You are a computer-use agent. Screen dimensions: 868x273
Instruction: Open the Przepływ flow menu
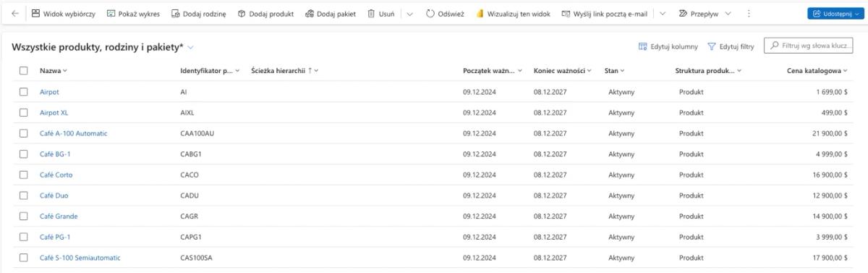coord(705,14)
